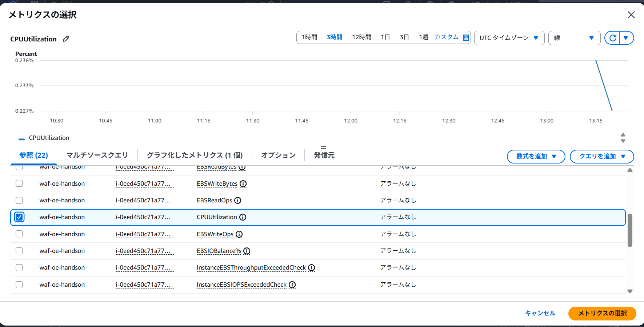Click the CPUUtilization metric name link
This screenshot has height=327, width=644.
(217, 217)
